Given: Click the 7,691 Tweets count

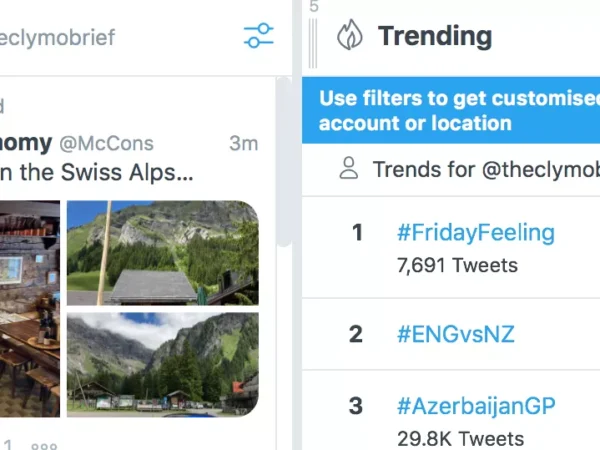Looking at the screenshot, I should [457, 265].
